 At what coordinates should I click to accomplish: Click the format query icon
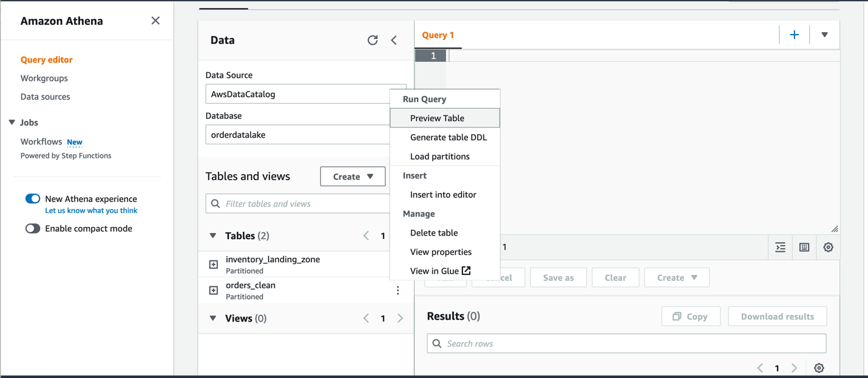click(781, 248)
